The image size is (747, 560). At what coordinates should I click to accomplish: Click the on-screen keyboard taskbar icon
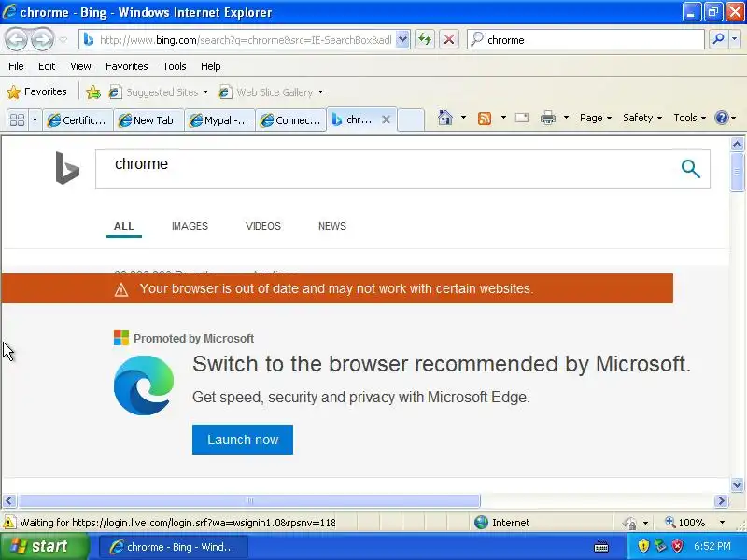(601, 547)
